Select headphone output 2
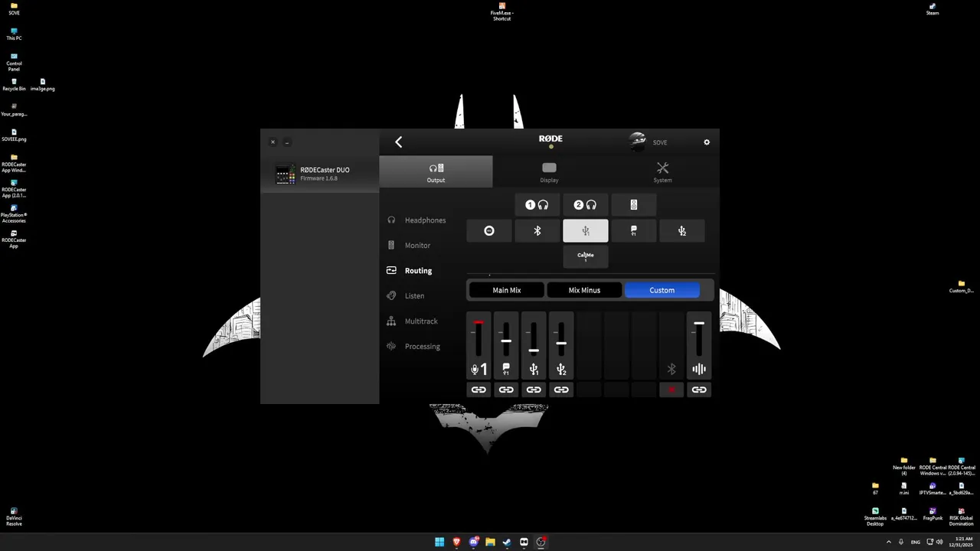 click(585, 205)
